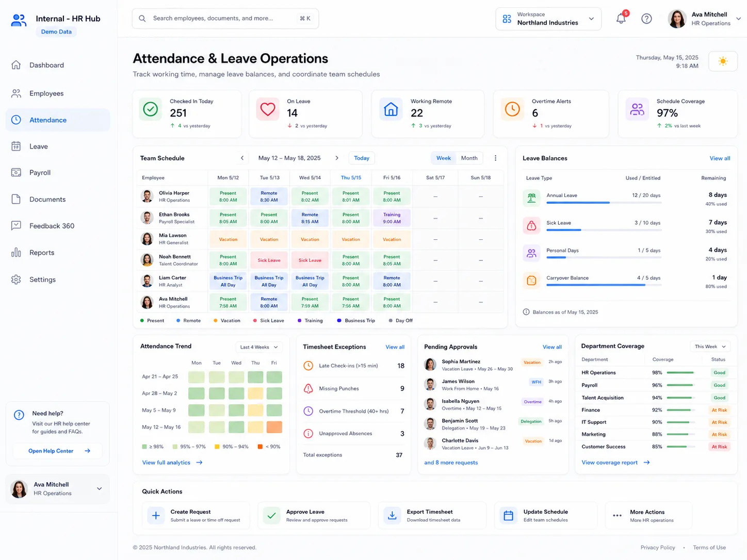Screen dimensions: 747x560
Task: Click the Demo Data badge
Action: pyautogui.click(x=56, y=32)
